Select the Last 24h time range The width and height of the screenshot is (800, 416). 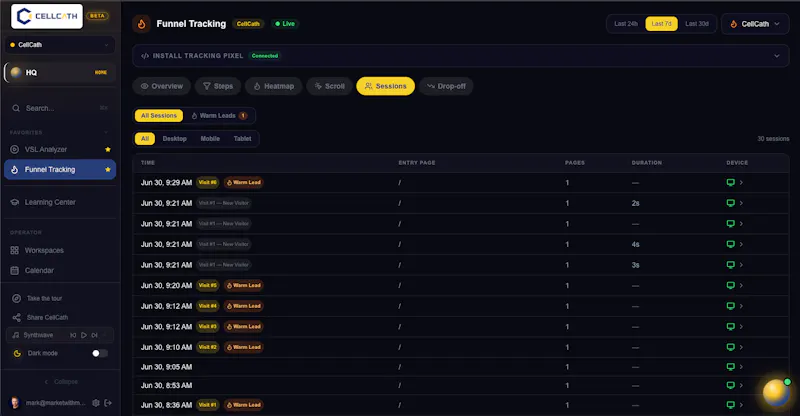[626, 24]
